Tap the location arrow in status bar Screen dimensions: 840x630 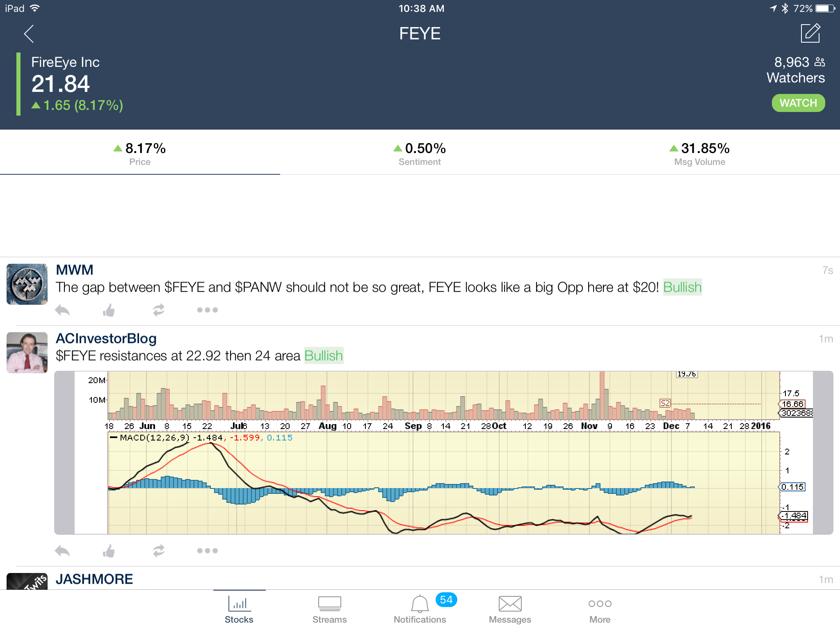pyautogui.click(x=774, y=8)
